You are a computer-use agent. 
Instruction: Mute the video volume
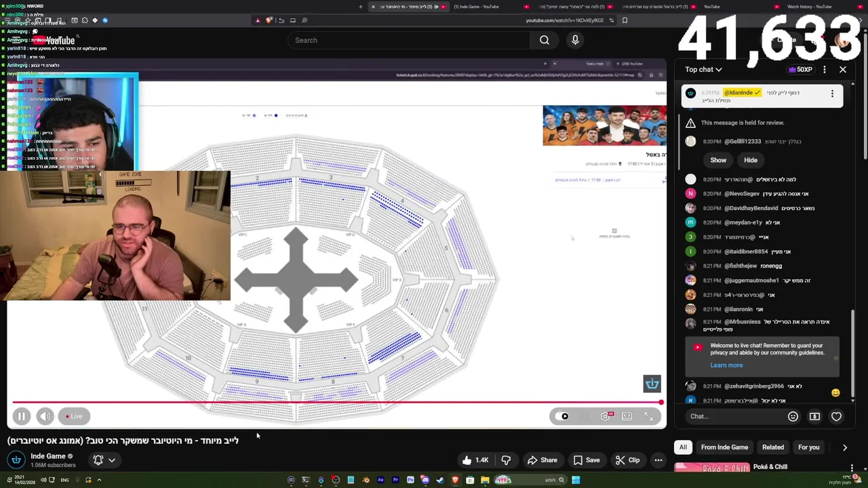[45, 416]
